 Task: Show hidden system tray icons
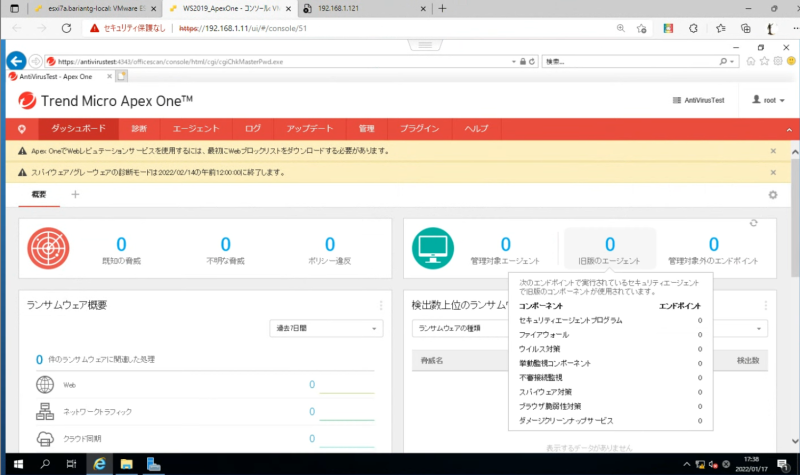point(687,464)
